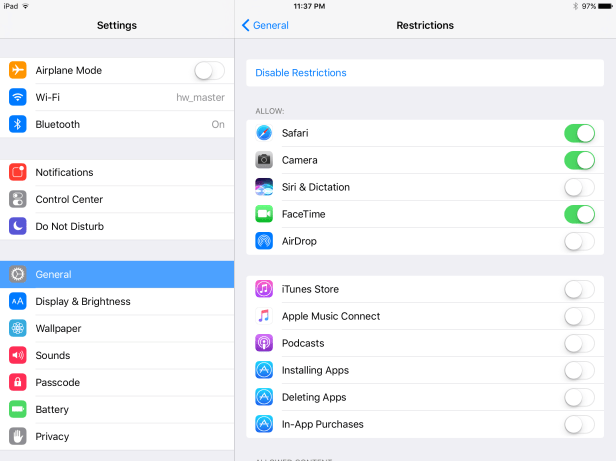Go back to General settings

[x=265, y=25]
